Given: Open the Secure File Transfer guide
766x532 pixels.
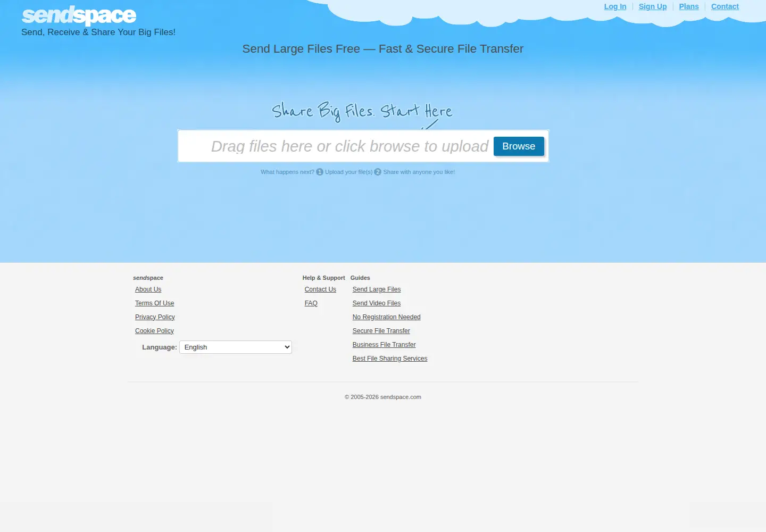Looking at the screenshot, I should point(381,331).
